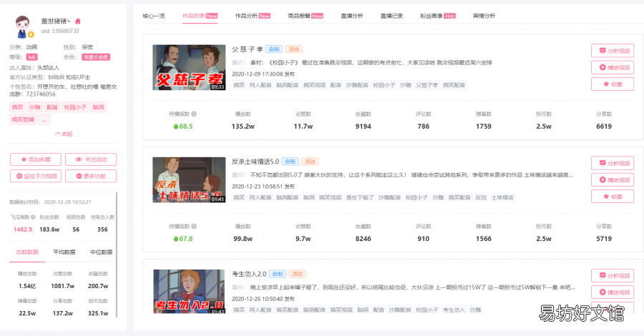This screenshot has height=336, width=644.
Task: Click the 父慈子孝 tag under first video
Action: 427,85
